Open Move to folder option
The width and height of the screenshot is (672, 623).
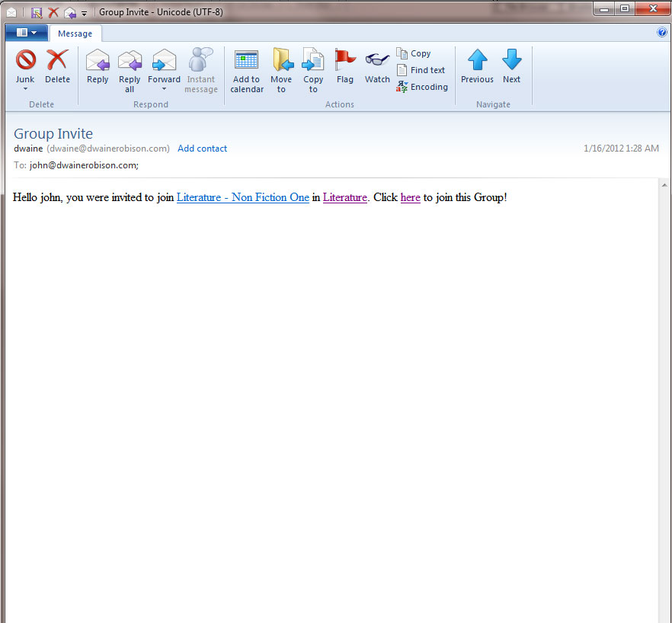pyautogui.click(x=281, y=71)
